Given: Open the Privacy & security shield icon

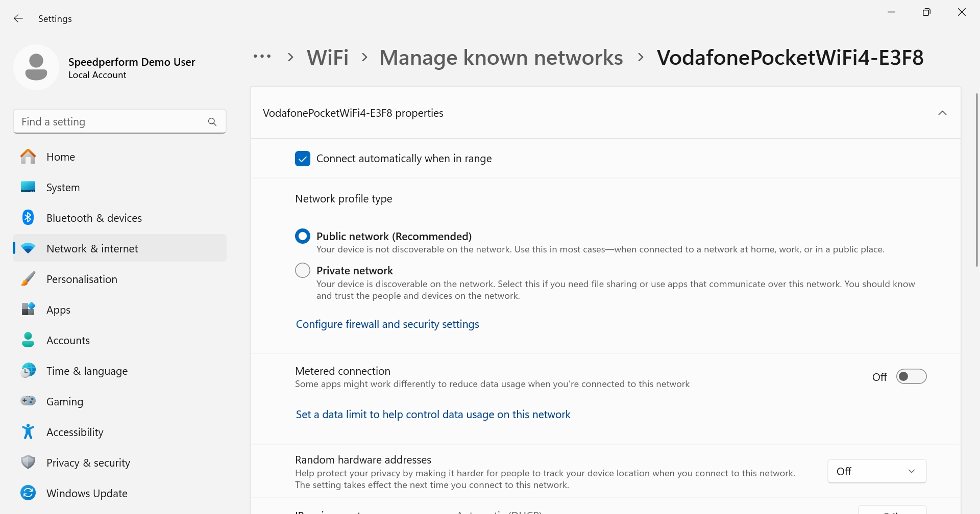Looking at the screenshot, I should pyautogui.click(x=28, y=462).
